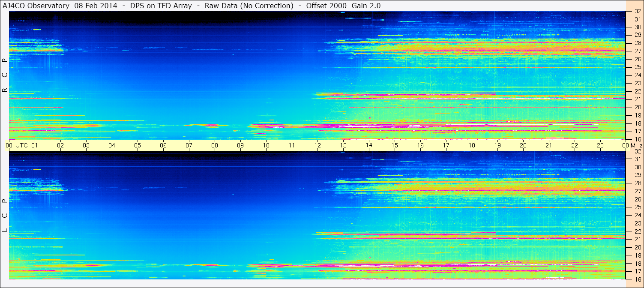Click the 'Offset 2000' text in the header
This screenshot has height=288, width=644.
coord(326,6)
